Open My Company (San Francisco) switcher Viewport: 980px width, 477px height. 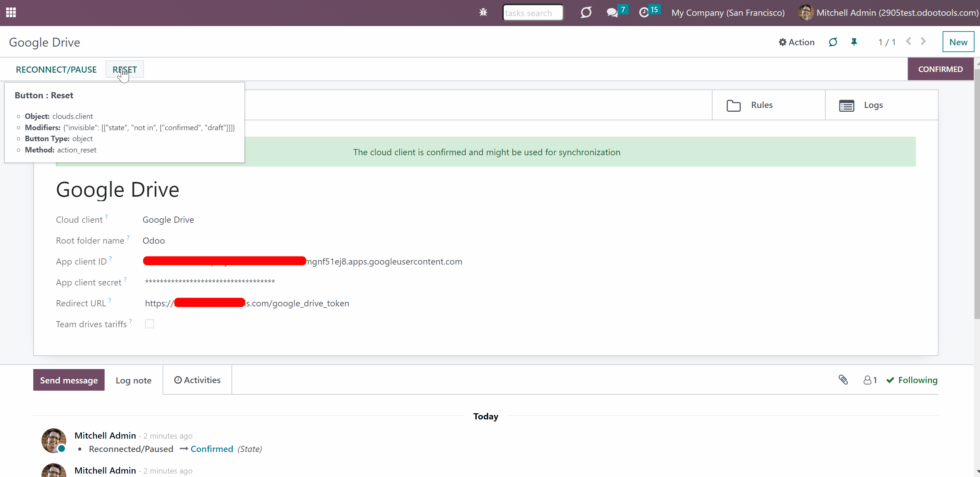(728, 13)
